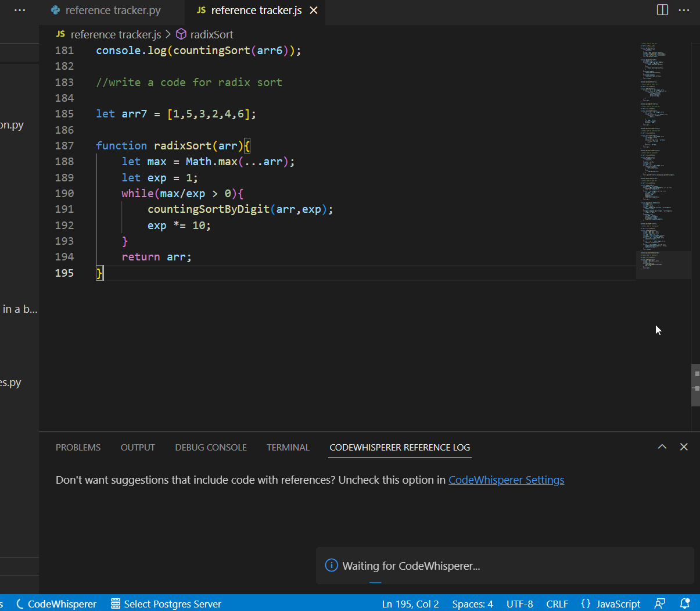Switch to reference tracker.py tab
Viewport: 700px width, 611px height.
[x=113, y=10]
